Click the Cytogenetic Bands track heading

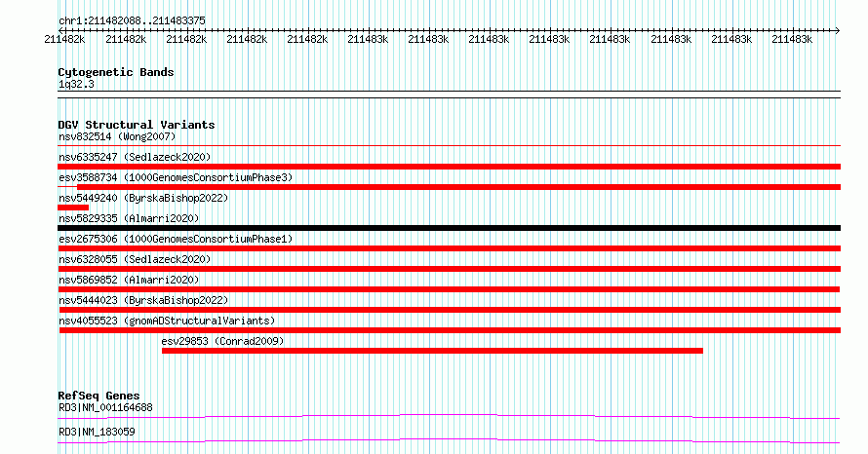[116, 72]
